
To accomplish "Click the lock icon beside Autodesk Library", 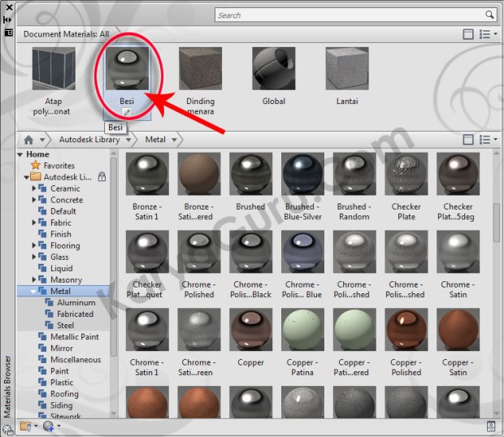I will (102, 176).
